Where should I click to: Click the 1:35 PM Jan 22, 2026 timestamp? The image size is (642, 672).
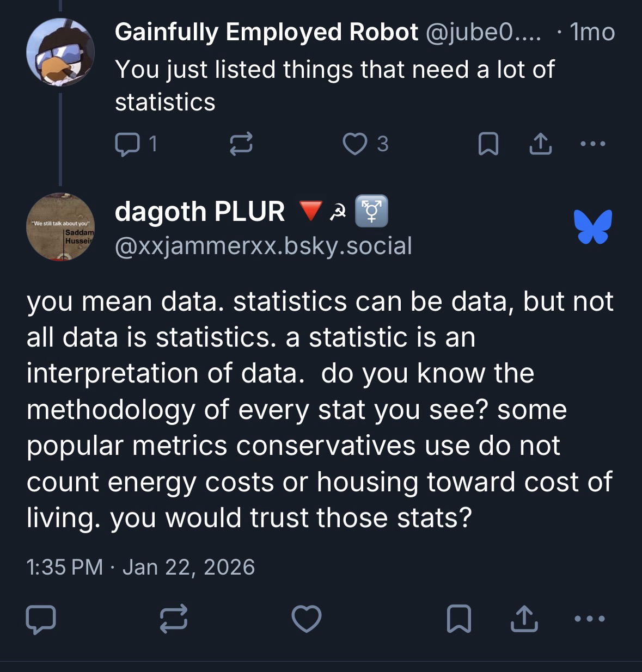(140, 567)
